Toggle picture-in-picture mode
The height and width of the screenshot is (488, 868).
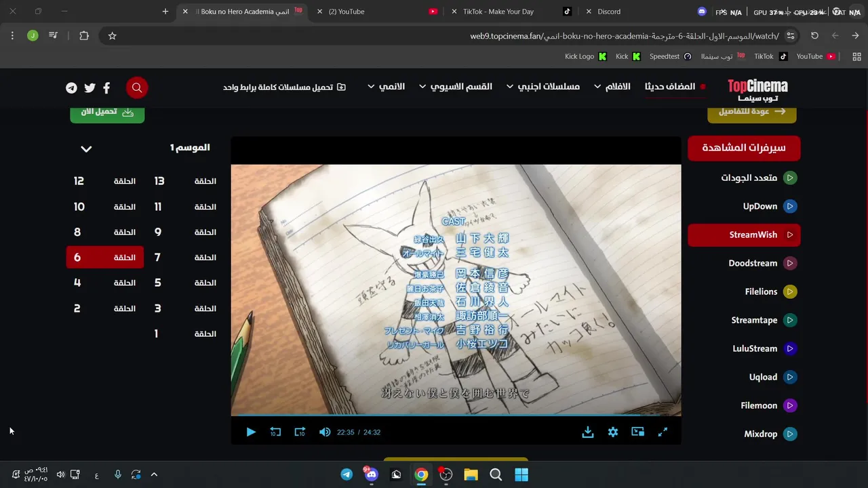click(x=637, y=432)
